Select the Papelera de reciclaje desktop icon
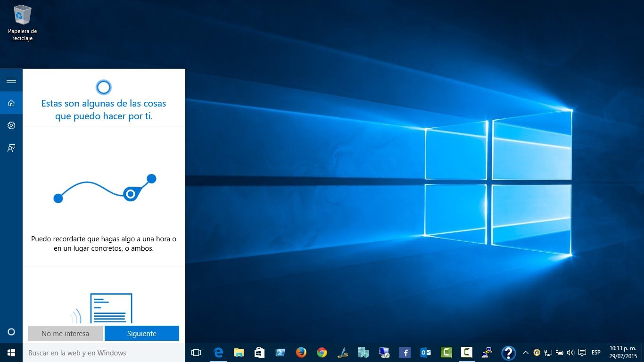 coord(22,23)
